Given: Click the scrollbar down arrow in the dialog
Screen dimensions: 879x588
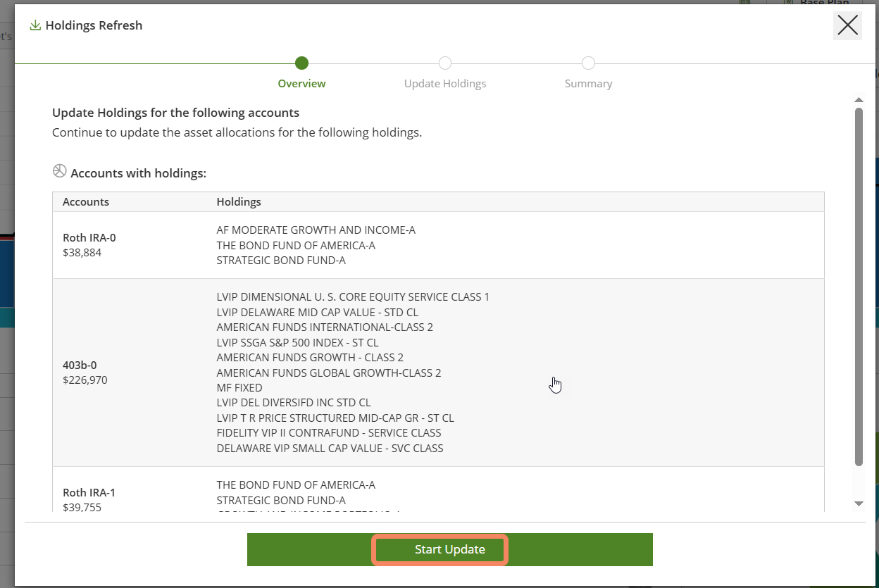Looking at the screenshot, I should click(x=859, y=503).
